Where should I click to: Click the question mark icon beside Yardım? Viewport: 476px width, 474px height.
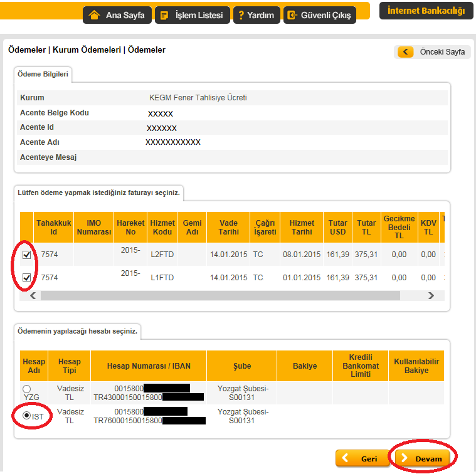(241, 15)
